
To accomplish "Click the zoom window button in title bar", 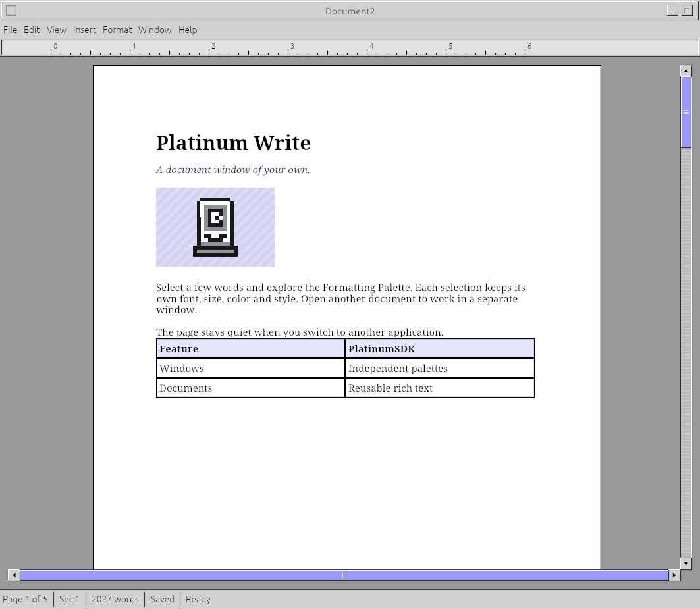I will coord(687,11).
